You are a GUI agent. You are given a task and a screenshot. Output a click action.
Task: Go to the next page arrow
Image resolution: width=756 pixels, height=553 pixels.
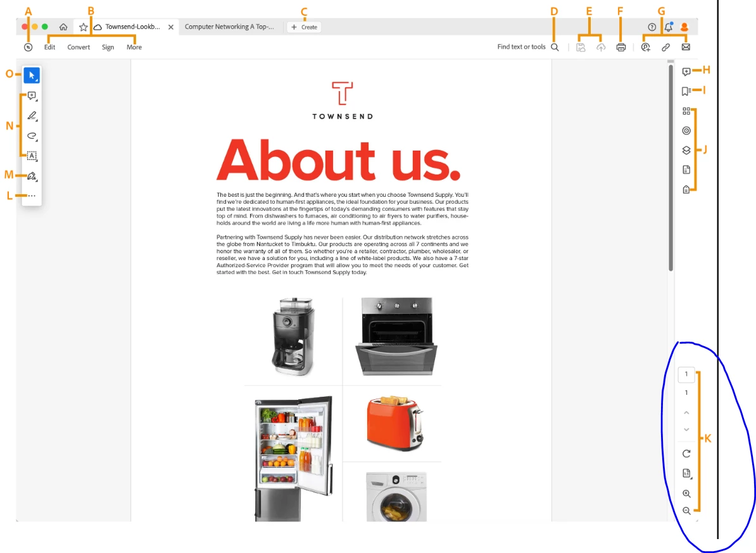pos(686,430)
